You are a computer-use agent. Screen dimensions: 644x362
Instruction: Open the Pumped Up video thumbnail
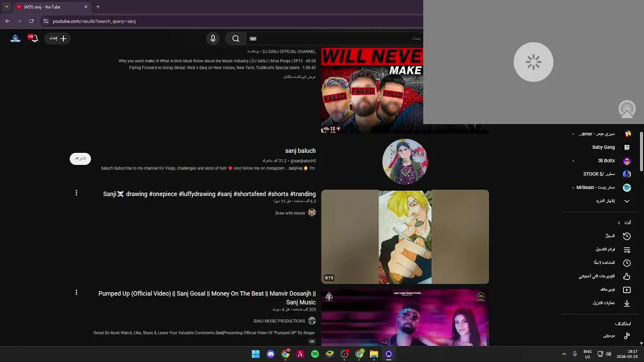405,318
